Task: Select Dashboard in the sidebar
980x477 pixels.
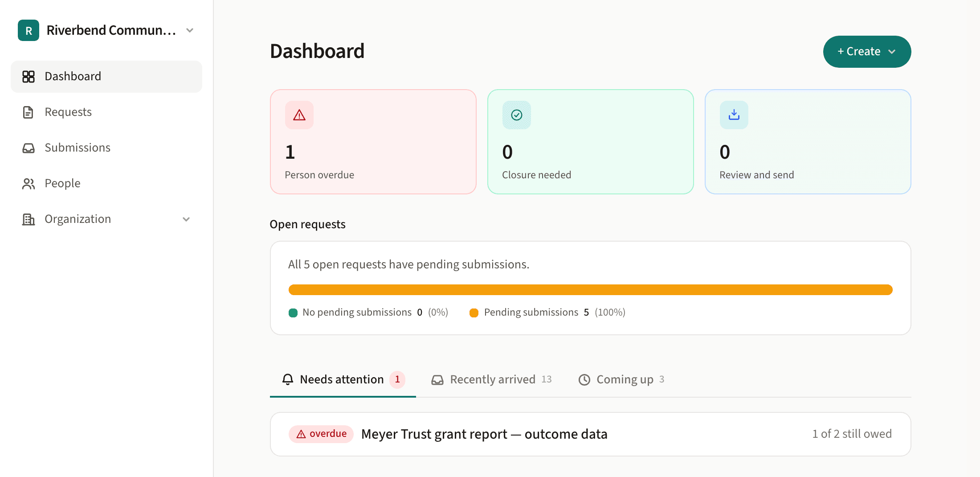Action: click(x=106, y=76)
